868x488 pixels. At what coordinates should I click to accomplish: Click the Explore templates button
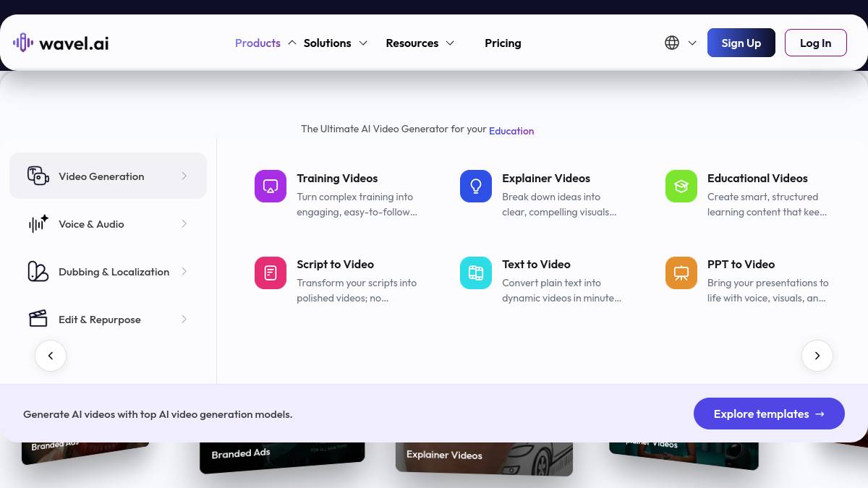click(x=769, y=414)
